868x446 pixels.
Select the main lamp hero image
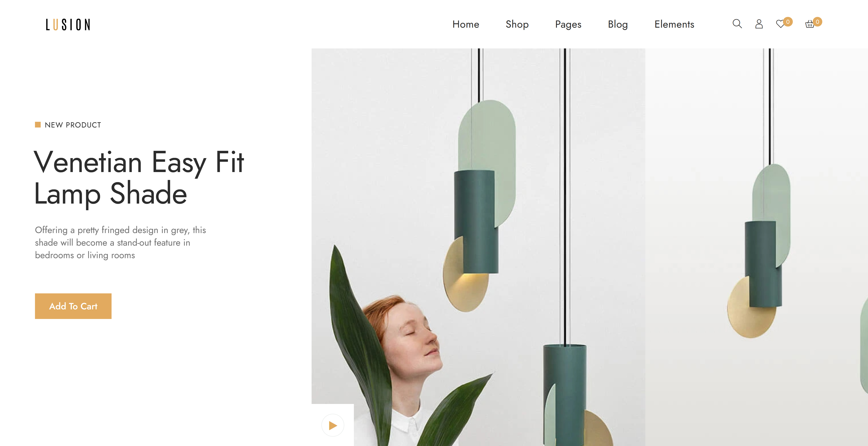pyautogui.click(x=478, y=247)
